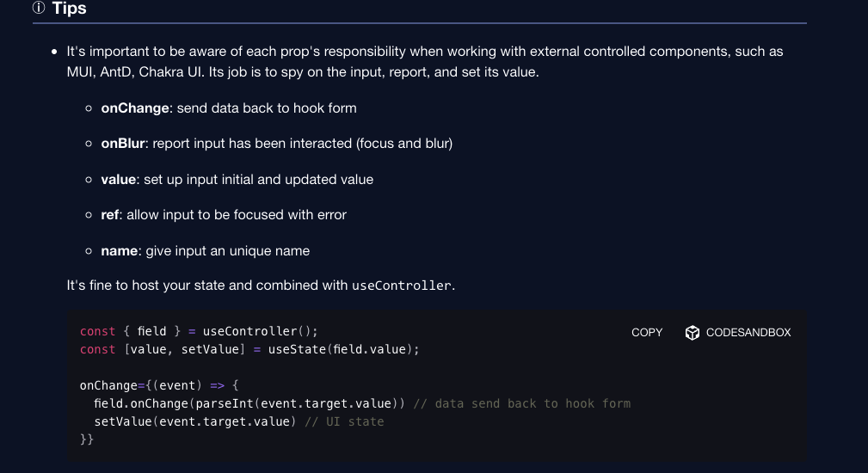This screenshot has height=473, width=868.
Task: Click the bold onBlur term in list
Action: point(123,144)
